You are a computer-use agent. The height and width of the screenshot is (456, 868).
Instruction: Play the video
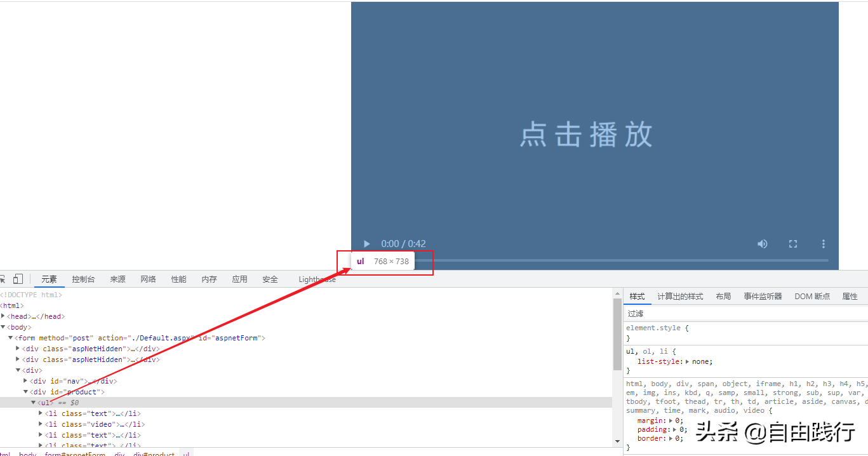click(x=366, y=243)
